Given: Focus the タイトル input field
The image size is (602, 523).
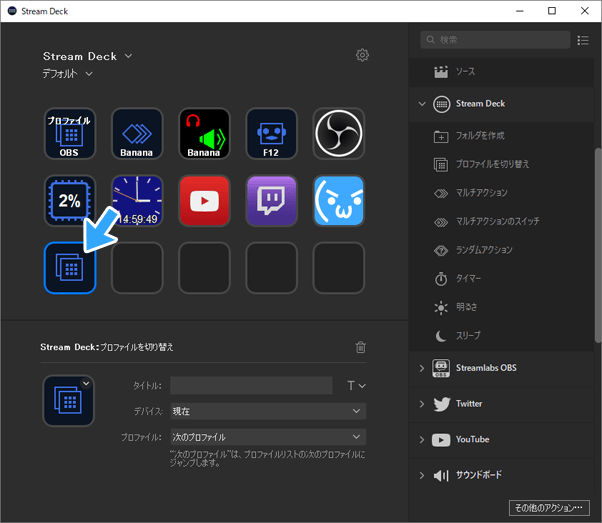Looking at the screenshot, I should coord(251,386).
